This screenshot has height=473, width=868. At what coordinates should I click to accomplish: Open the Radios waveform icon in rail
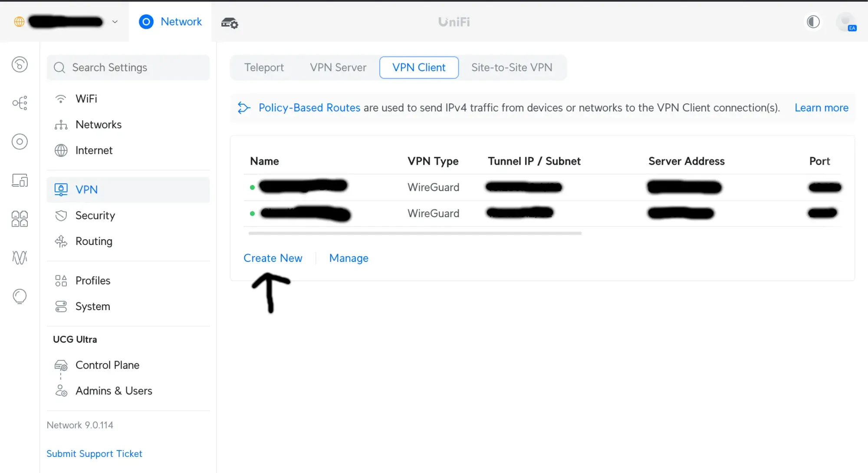[x=20, y=258]
